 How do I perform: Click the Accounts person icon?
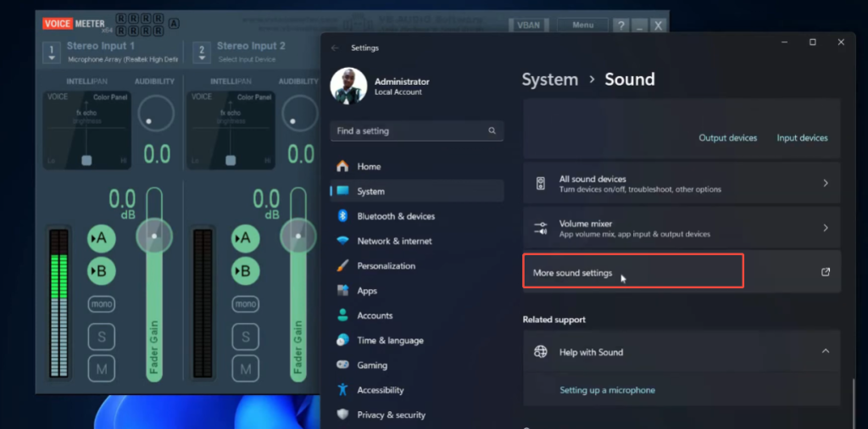[x=342, y=315]
